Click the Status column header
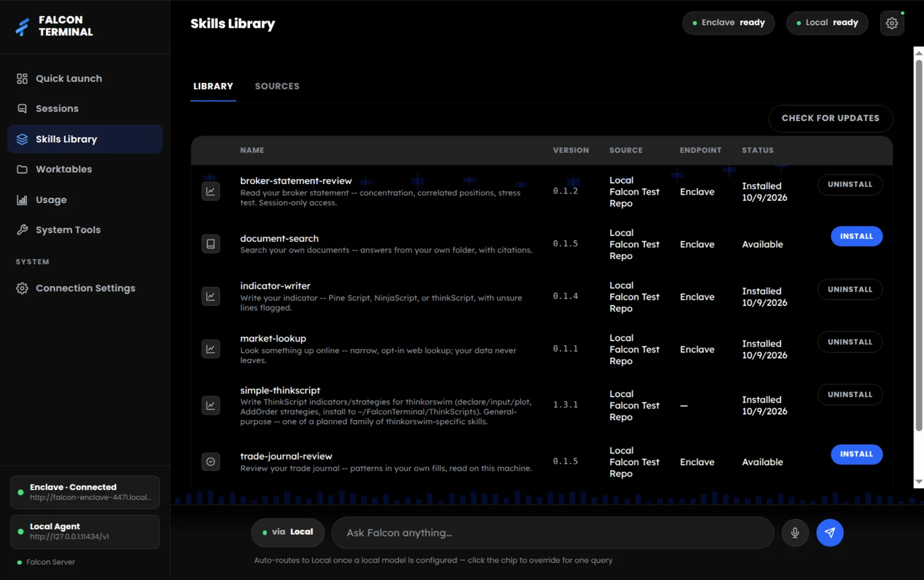 (x=758, y=150)
